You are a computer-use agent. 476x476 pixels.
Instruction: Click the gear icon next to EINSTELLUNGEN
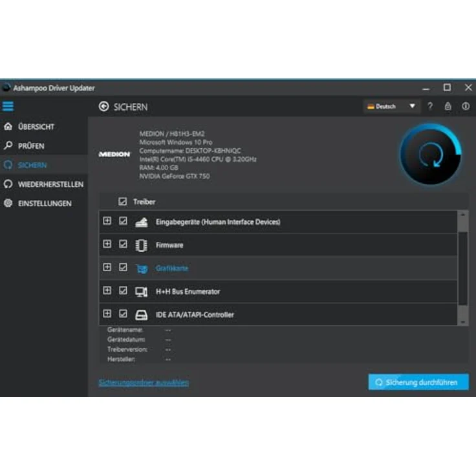pos(8,203)
